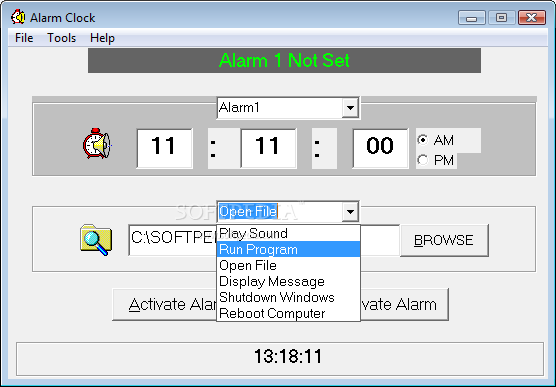Choose Run Program from dropdown list
This screenshot has width=556, height=387.
[x=288, y=249]
